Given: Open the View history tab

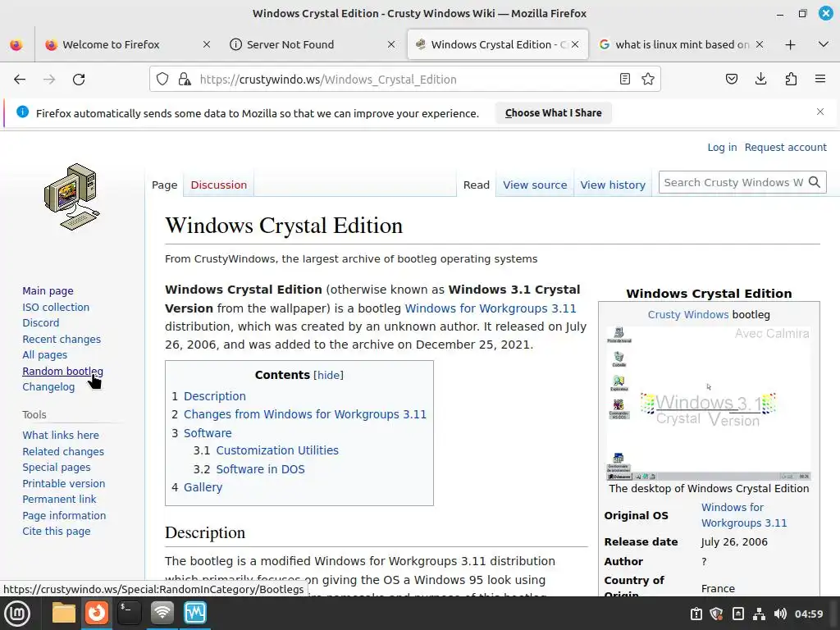Looking at the screenshot, I should [612, 185].
